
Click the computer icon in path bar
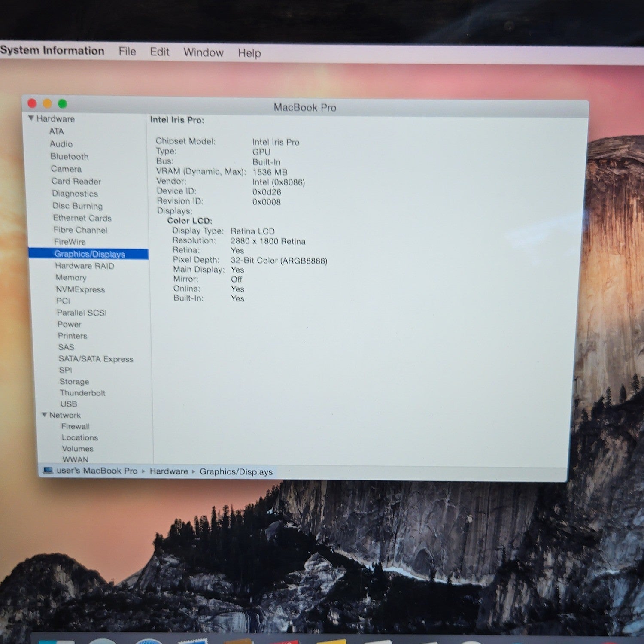click(x=48, y=470)
